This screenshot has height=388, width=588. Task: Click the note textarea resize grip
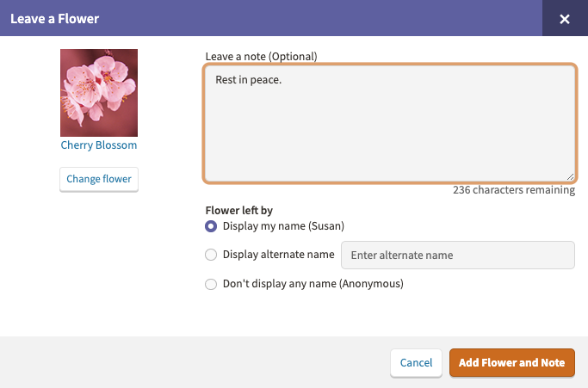point(571,176)
